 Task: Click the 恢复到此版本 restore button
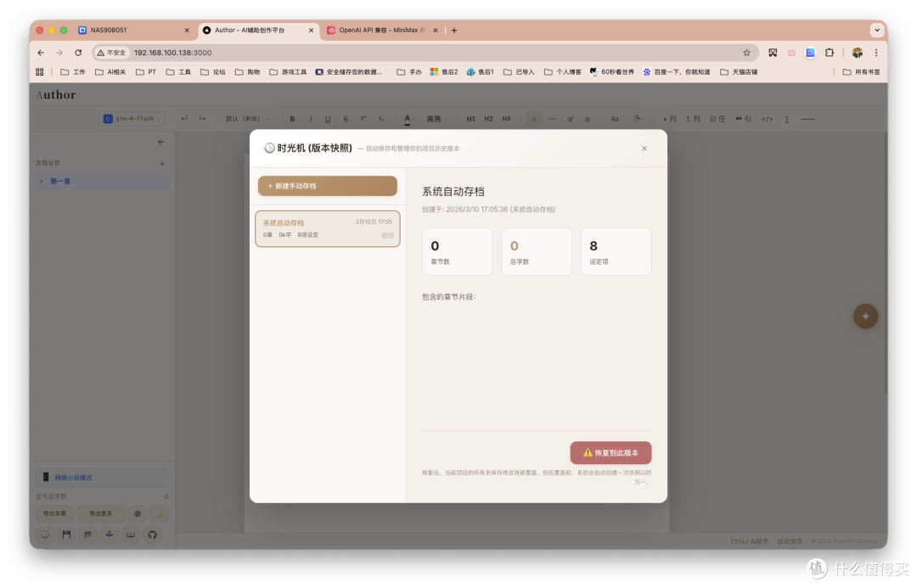click(x=610, y=452)
